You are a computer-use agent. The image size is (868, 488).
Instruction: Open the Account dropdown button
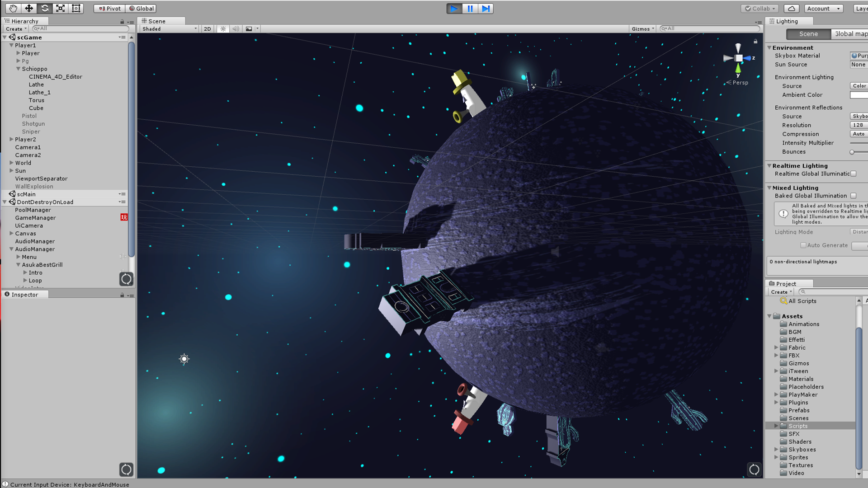pyautogui.click(x=824, y=8)
